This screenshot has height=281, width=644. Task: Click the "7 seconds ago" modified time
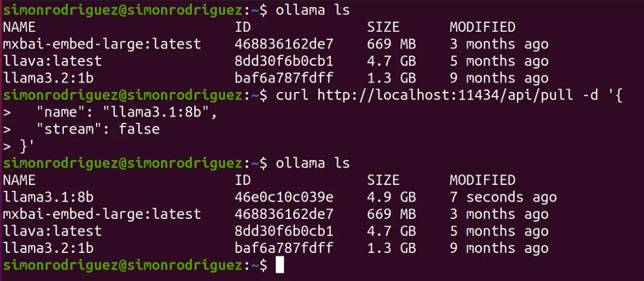point(503,197)
